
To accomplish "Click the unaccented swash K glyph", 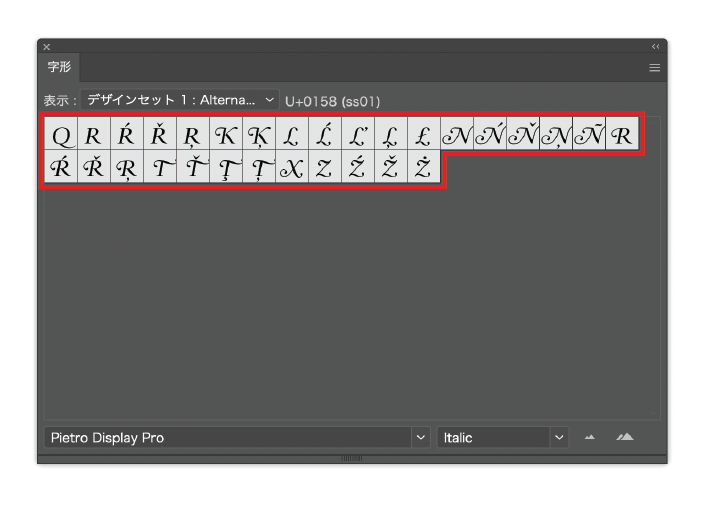I will tap(225, 136).
